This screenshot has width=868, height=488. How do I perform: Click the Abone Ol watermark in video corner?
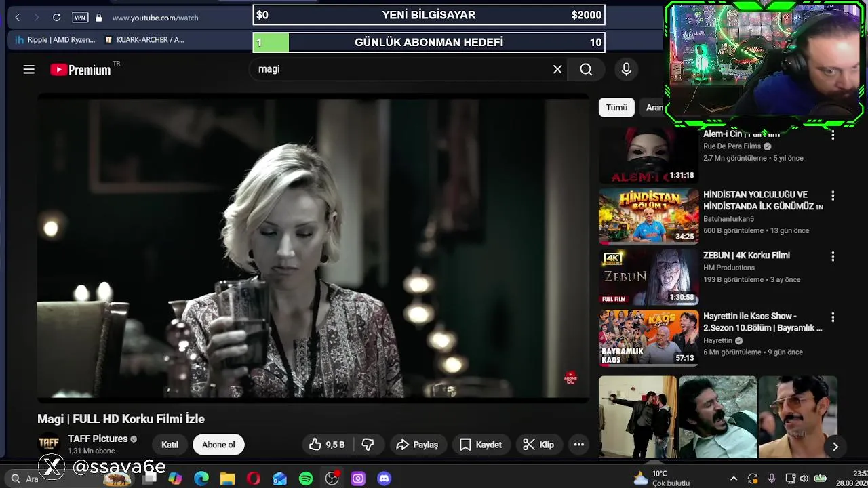tap(570, 378)
